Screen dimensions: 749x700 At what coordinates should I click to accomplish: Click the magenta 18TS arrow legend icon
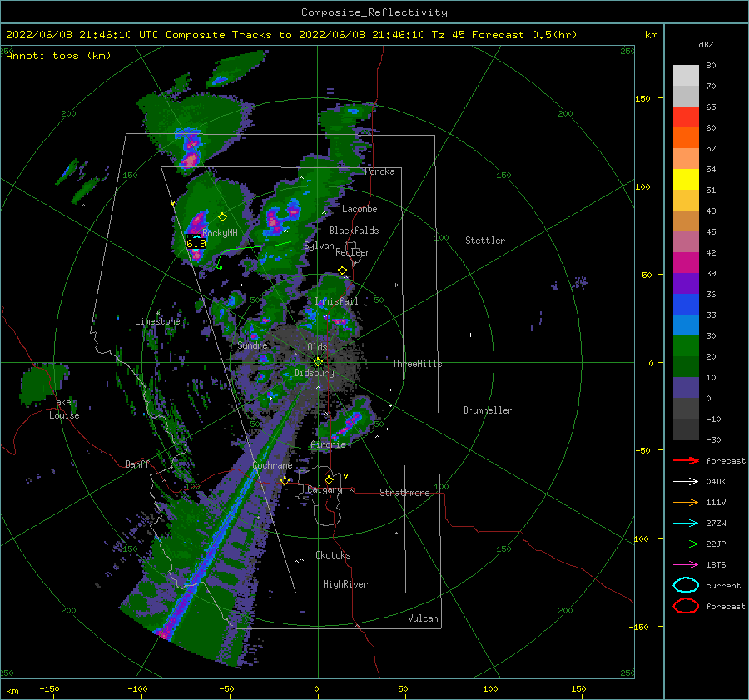[686, 565]
